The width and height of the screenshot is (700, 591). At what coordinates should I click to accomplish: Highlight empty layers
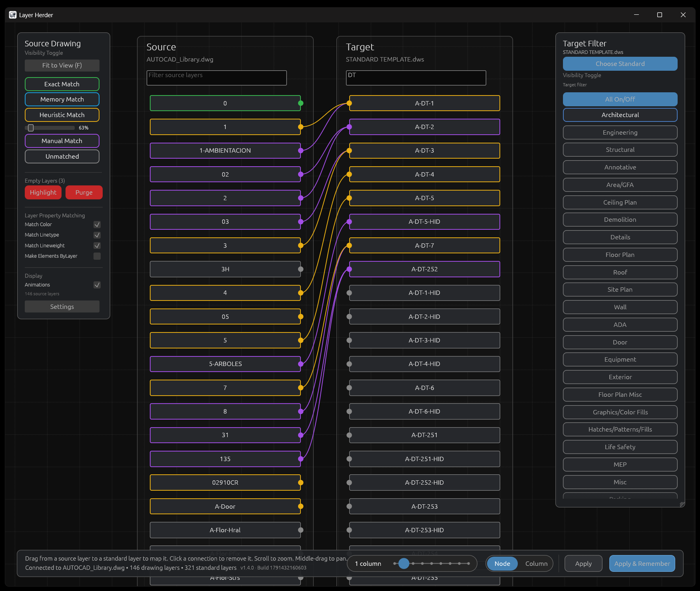[x=43, y=192]
